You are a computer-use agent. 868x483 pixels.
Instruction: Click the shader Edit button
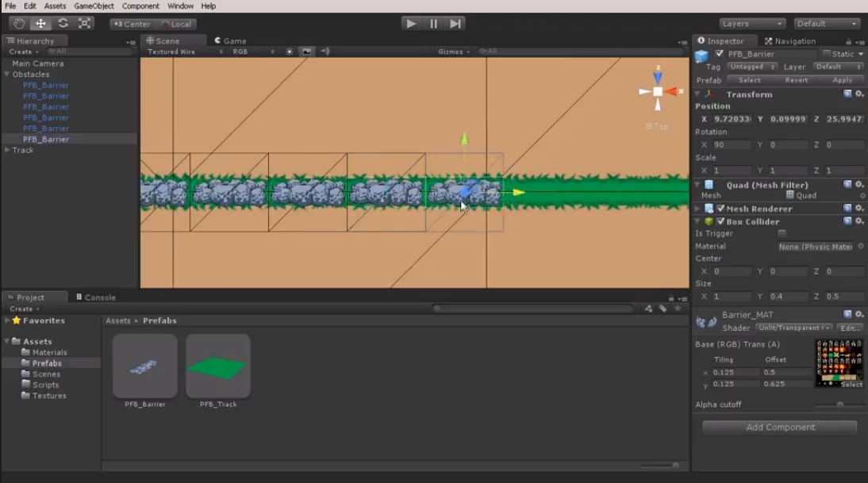pyautogui.click(x=850, y=328)
